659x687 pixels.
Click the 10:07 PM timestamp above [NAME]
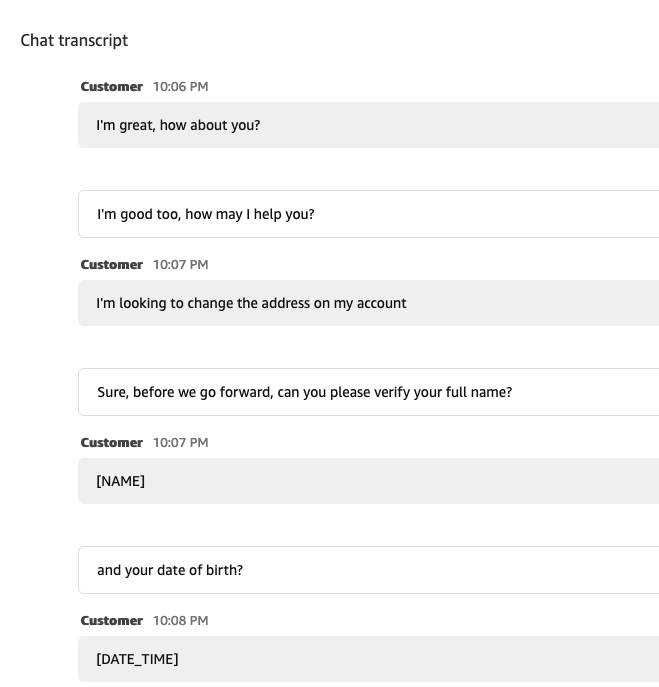tap(181, 443)
